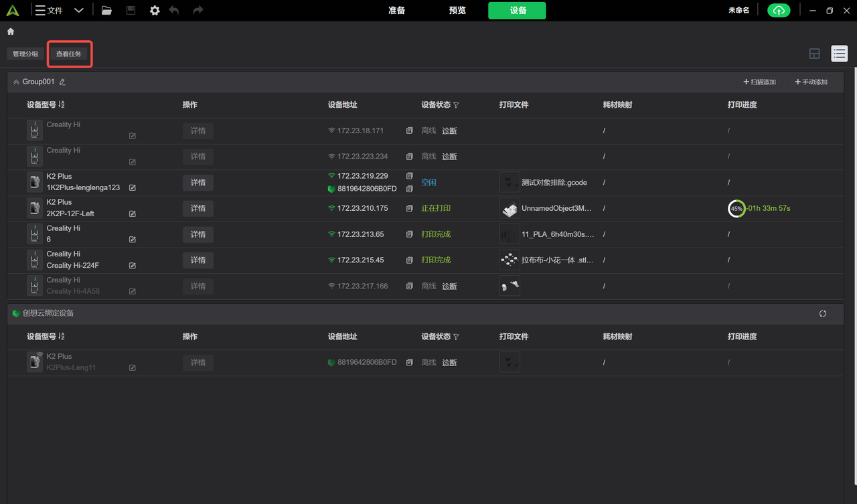Copy the address 172.23.210.175
Image resolution: width=857 pixels, height=504 pixels.
(x=410, y=208)
